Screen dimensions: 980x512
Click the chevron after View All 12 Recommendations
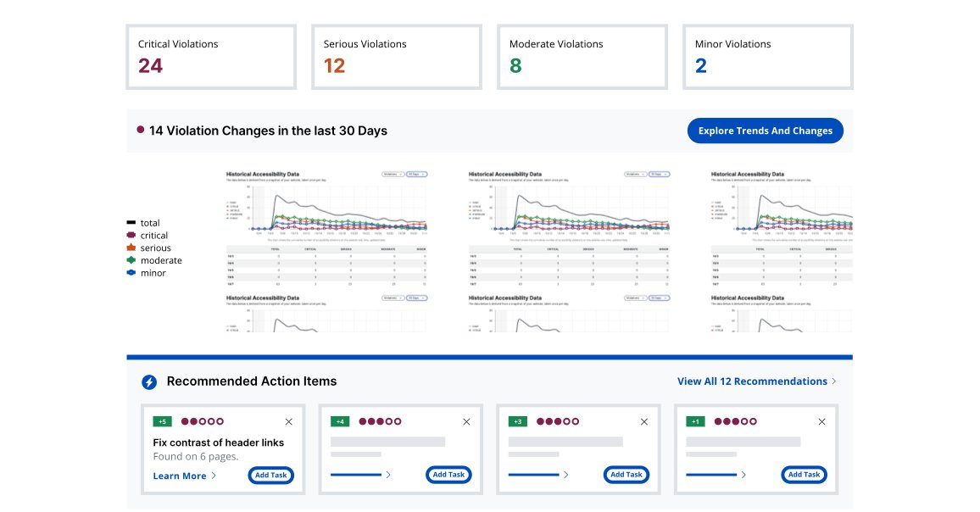click(833, 381)
